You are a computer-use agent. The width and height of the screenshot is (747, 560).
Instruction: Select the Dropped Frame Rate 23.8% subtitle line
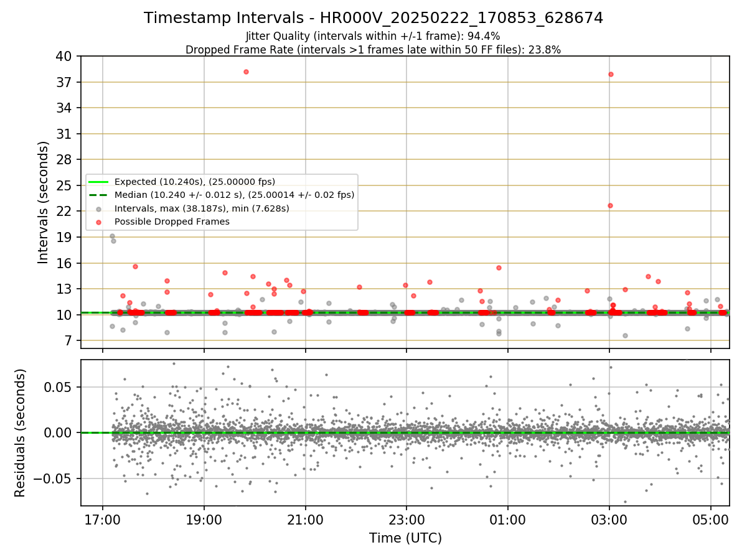[374, 50]
